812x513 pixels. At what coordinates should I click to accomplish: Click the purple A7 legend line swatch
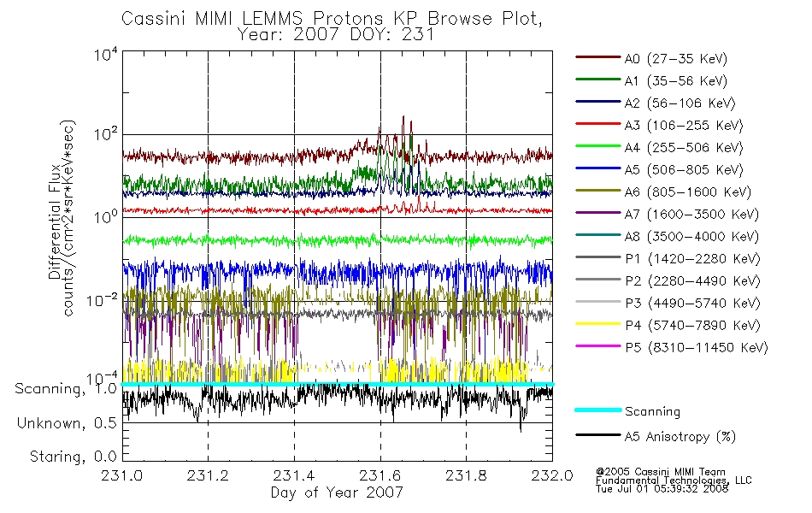click(597, 212)
